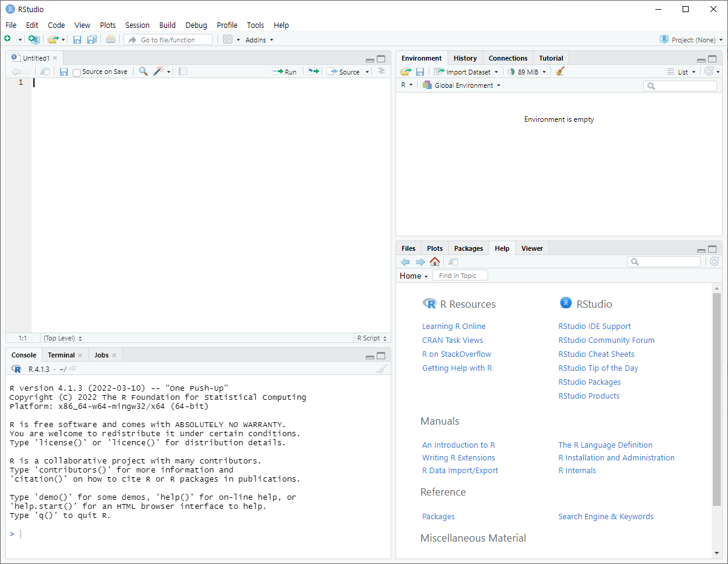This screenshot has width=728, height=564.
Task: Open the CRAN Task Views link
Action: (452, 340)
